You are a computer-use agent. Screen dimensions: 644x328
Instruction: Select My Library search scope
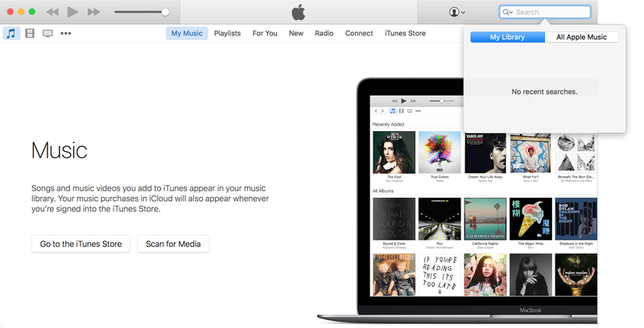coord(508,37)
